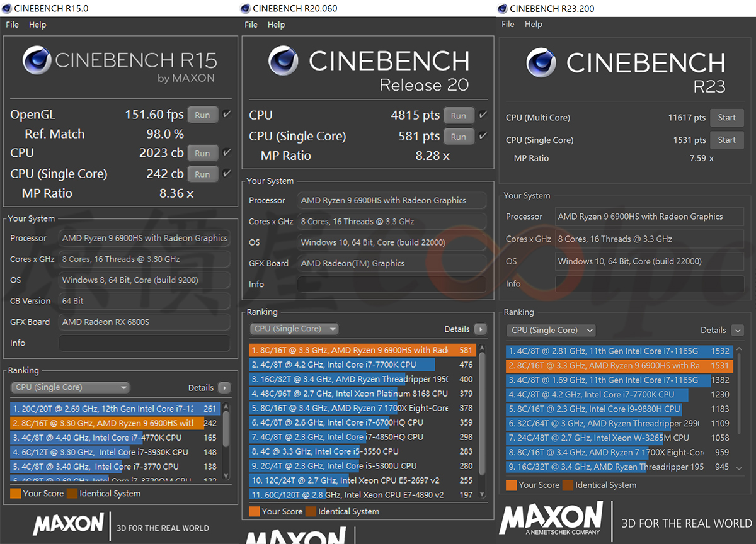This screenshot has height=544, width=756.
Task: Click the GFX Board field showing Radeon RX 6800S
Action: point(144,322)
